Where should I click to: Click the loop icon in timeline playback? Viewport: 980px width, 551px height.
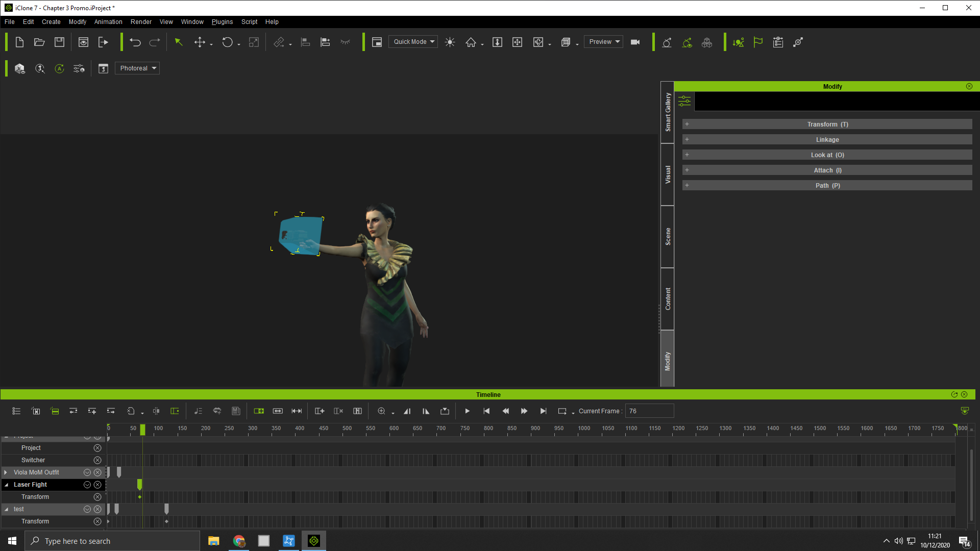(562, 411)
